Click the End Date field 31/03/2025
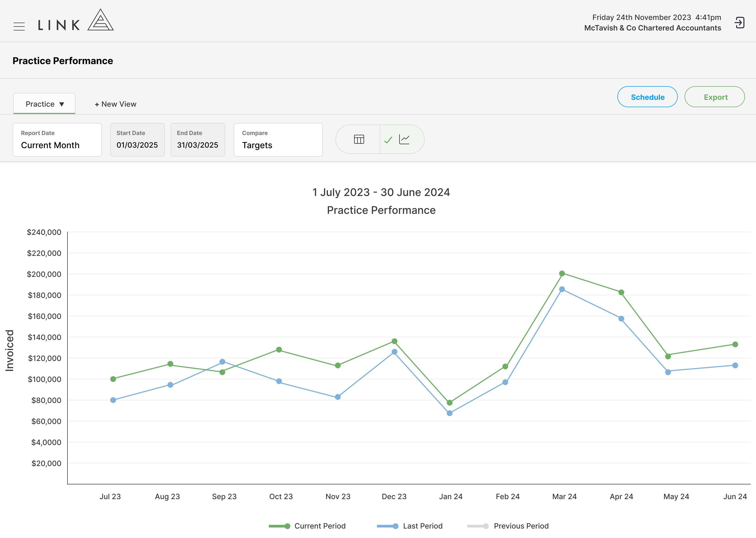756x538 pixels. (x=198, y=140)
